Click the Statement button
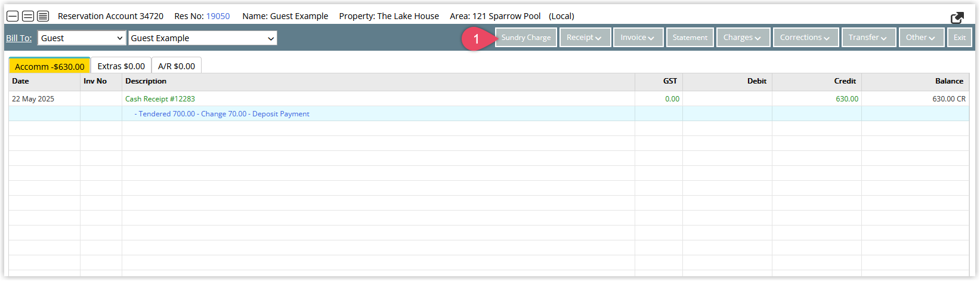The image size is (980, 281). click(690, 38)
